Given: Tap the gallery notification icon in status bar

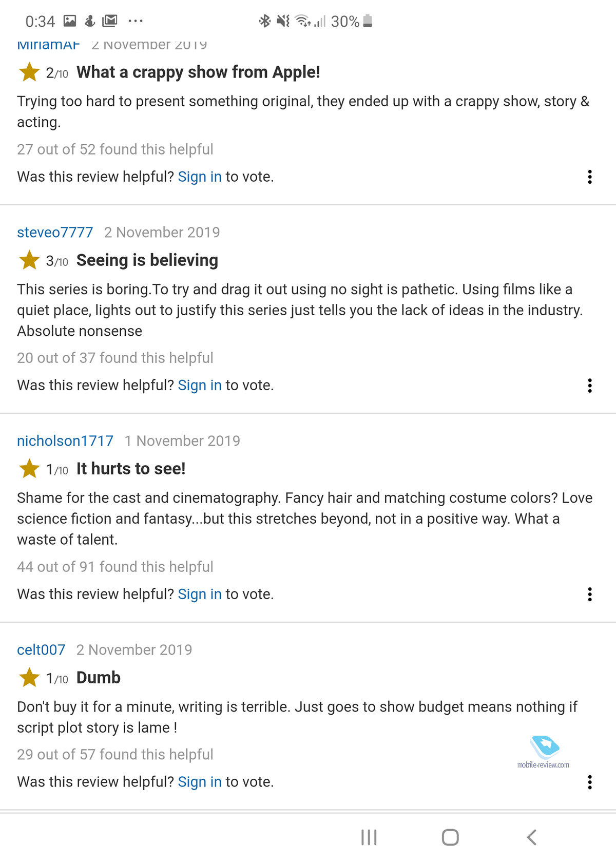Looking at the screenshot, I should [x=70, y=21].
